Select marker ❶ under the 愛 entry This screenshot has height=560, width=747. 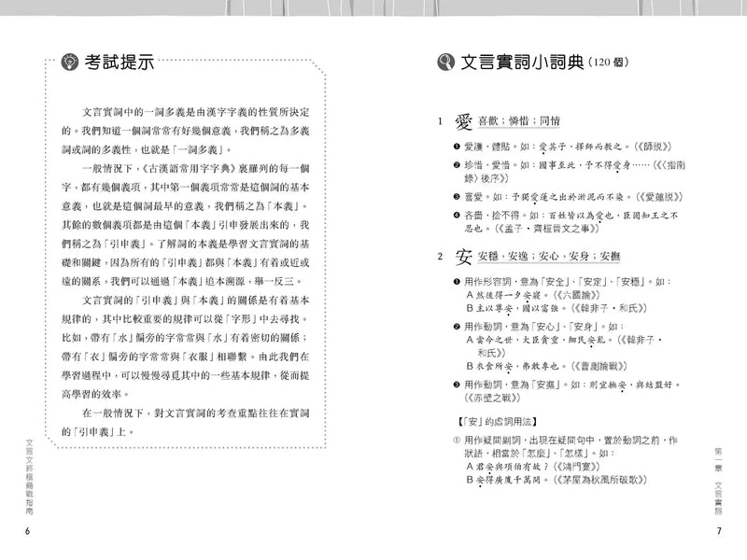click(455, 146)
